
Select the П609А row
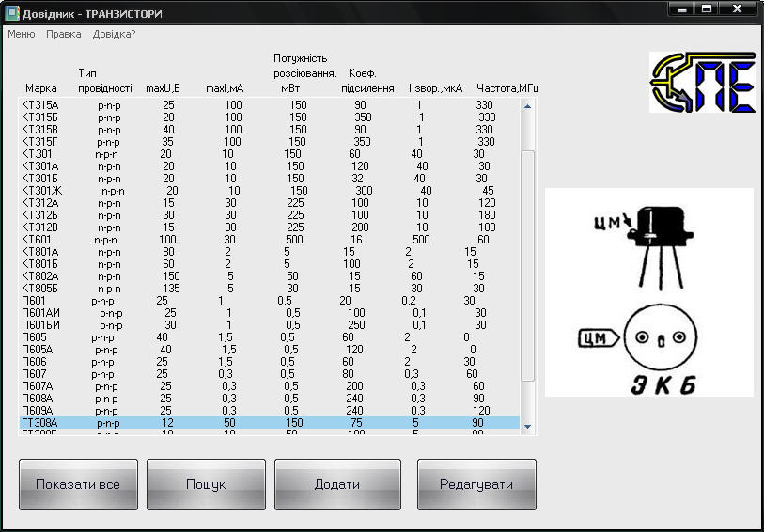[270, 410]
